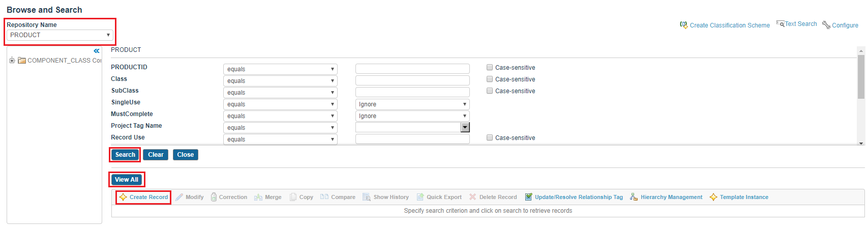The image size is (868, 226).
Task: Click the PRODUCTID value input field
Action: pos(412,69)
